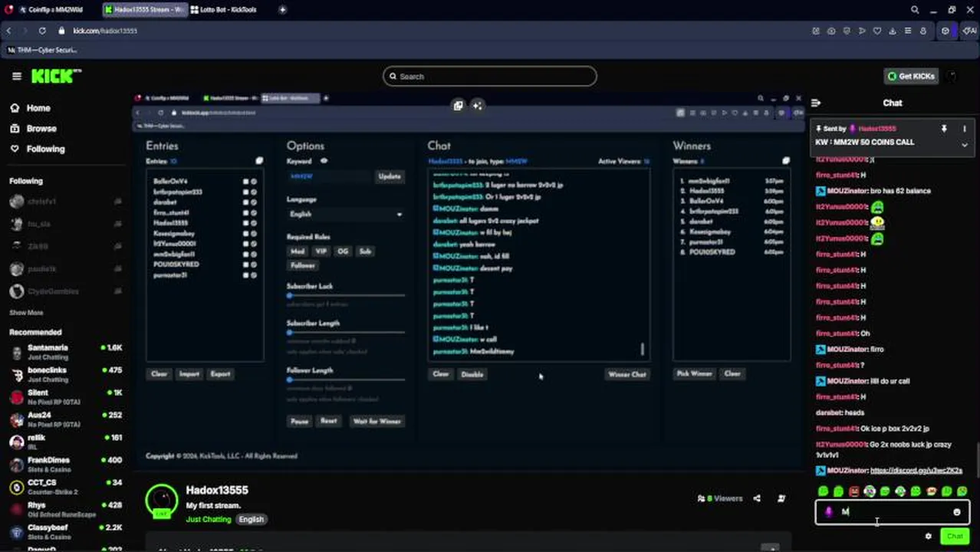Click Update button next to keyword
The width and height of the screenshot is (980, 552).
coord(390,176)
